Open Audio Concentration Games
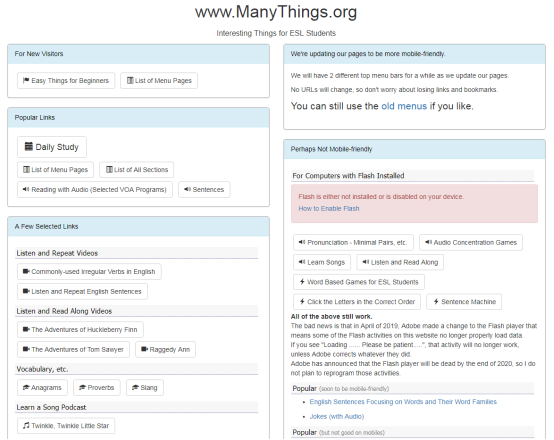The image size is (554, 440). pos(471,242)
